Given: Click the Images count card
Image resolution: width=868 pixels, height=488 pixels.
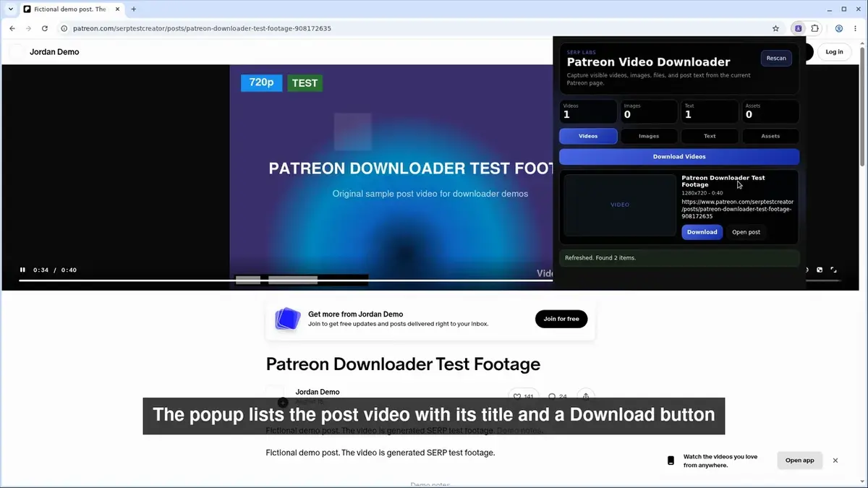Looking at the screenshot, I should (x=649, y=111).
